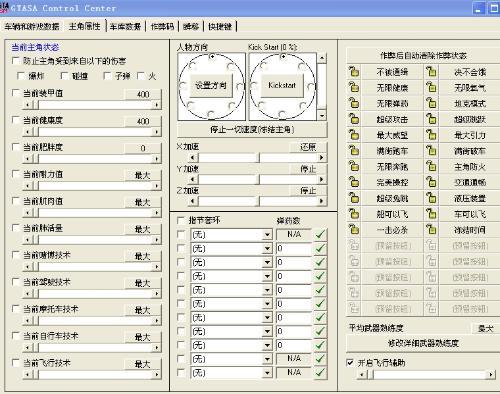The width and height of the screenshot is (500, 394).
Task: Click the lock icon beside 主角防火
Action: pos(431,167)
